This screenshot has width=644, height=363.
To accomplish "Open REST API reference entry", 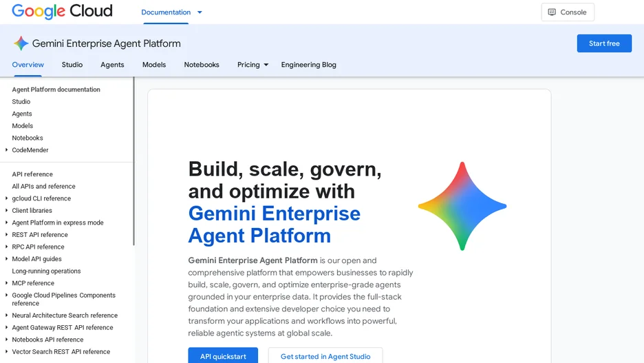I will [x=40, y=235].
